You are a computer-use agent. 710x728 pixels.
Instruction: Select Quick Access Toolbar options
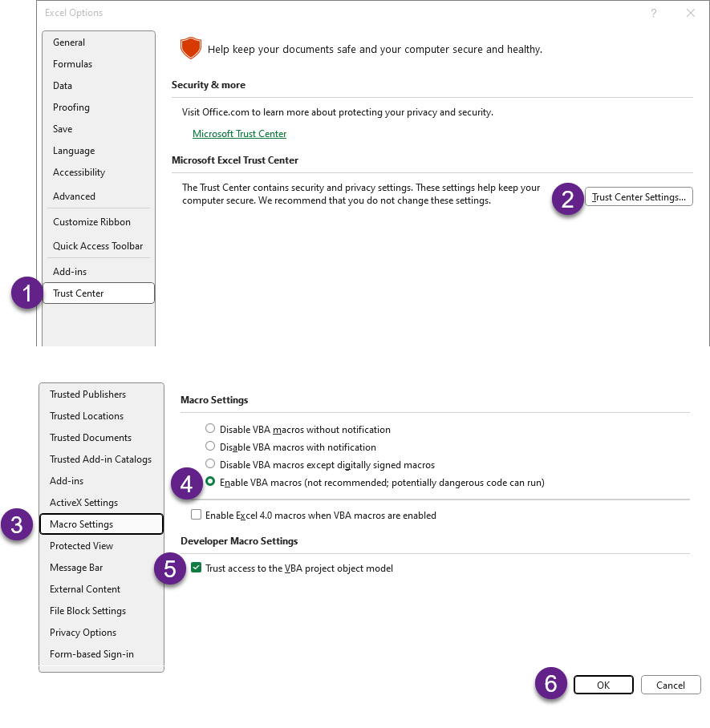(98, 246)
